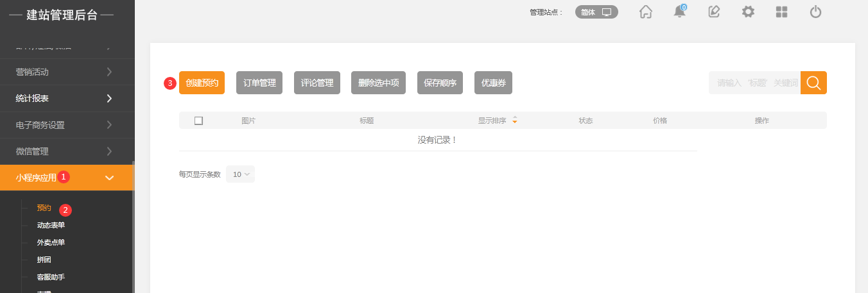
Task: Select 动态表单 in the sidebar submenu
Action: 51,226
